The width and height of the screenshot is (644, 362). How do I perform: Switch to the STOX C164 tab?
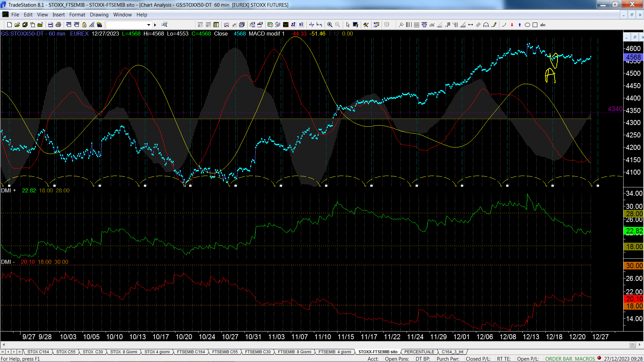[38, 352]
